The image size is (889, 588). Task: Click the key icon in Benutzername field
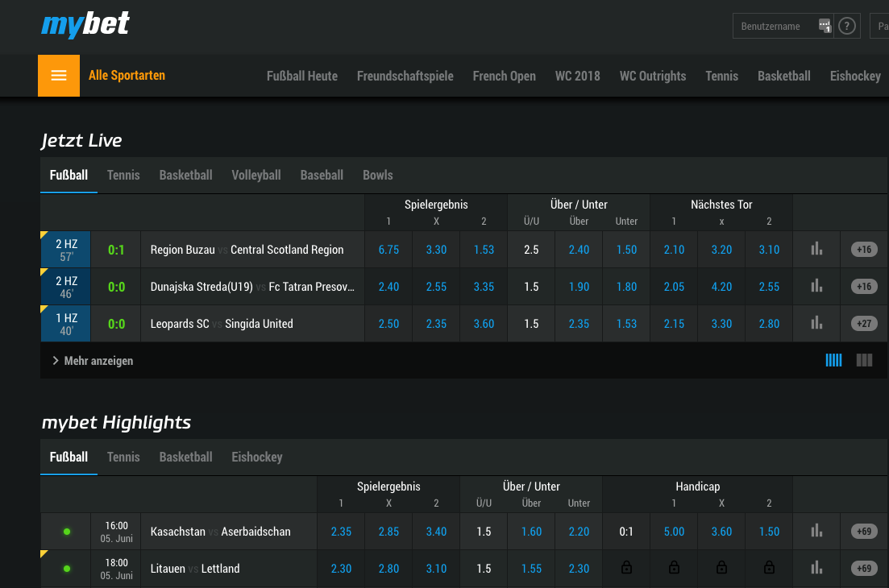pyautogui.click(x=825, y=26)
